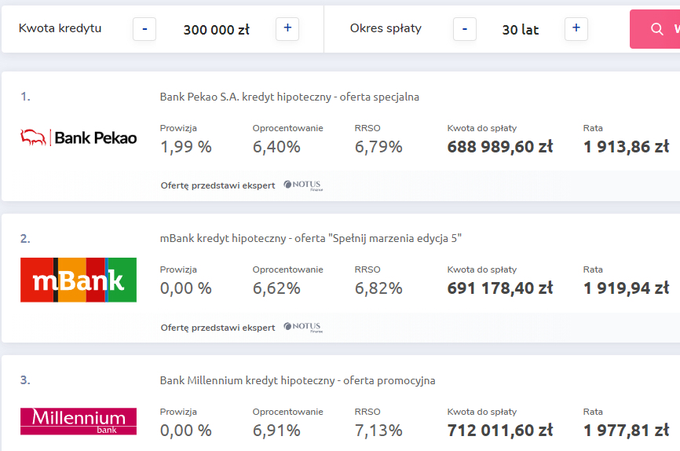Click 'Ofertę przedstawi ekspert' in Pekao card

(x=218, y=186)
